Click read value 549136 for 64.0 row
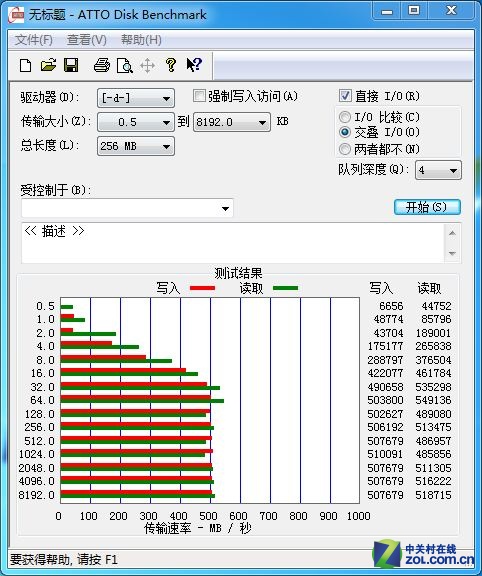Image resolution: width=482 pixels, height=576 pixels. (433, 400)
